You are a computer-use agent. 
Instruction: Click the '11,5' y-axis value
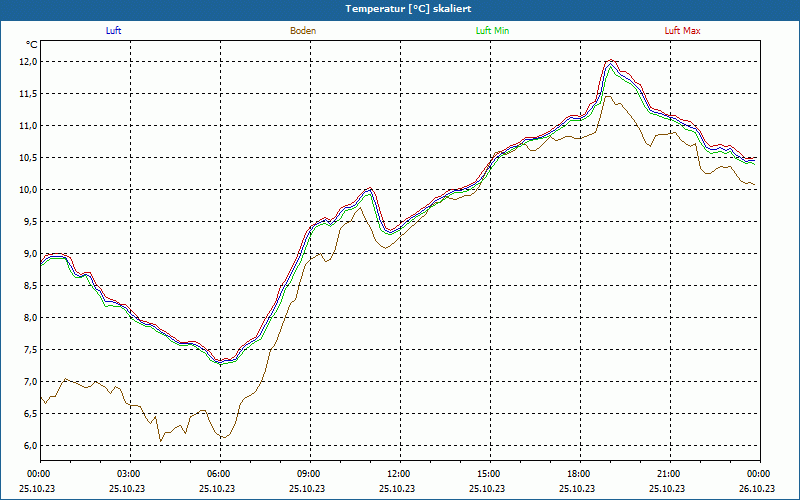[x=29, y=94]
